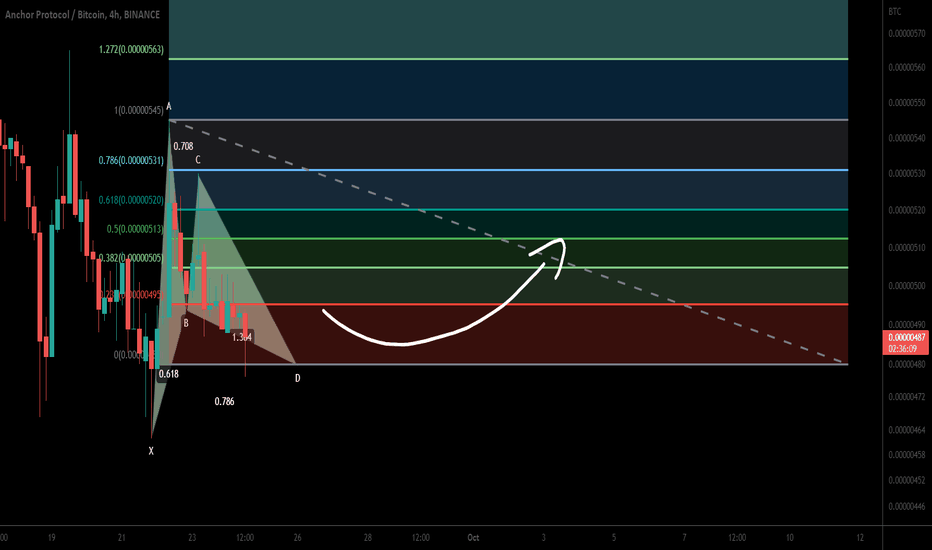Viewport: 932px width, 550px height.
Task: Select the 0.5(0.00000513) Fibonacci label
Action: [136, 229]
